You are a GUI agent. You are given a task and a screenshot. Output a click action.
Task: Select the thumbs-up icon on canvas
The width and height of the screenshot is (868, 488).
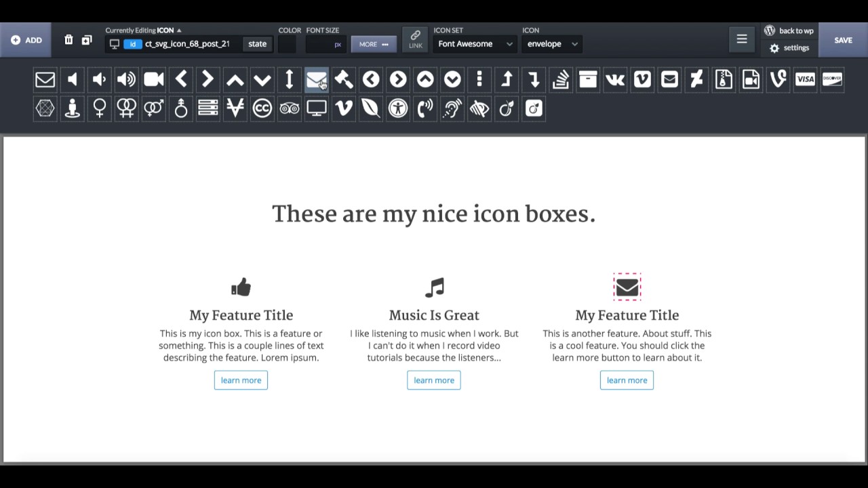click(x=241, y=287)
